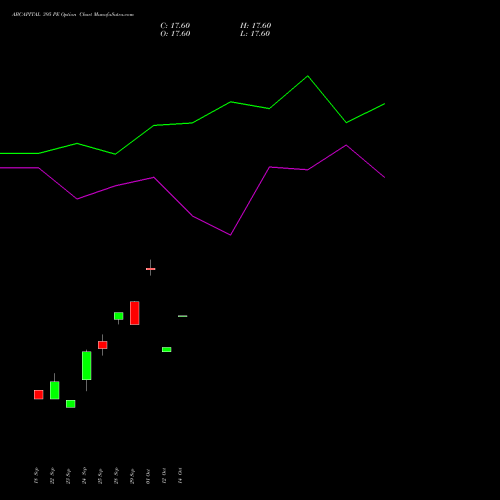The width and height of the screenshot is (500, 500).
Task: Click the highest peak of the green line
Action: (x=308, y=76)
